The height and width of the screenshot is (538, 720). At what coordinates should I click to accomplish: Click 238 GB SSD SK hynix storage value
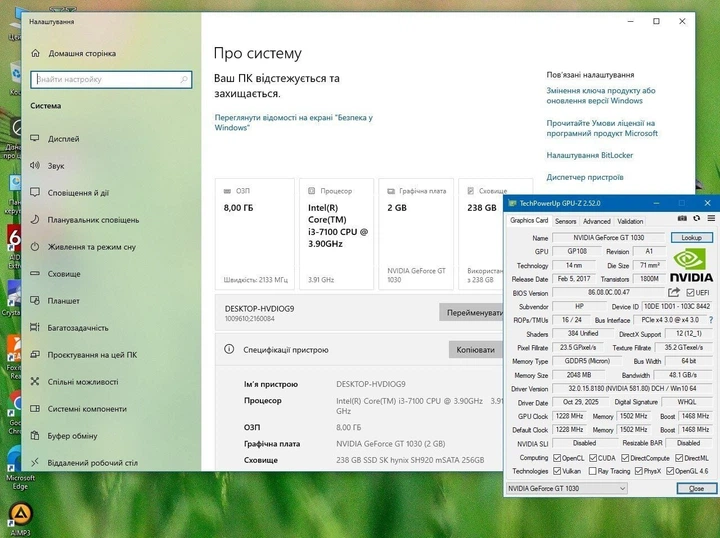[x=410, y=460]
